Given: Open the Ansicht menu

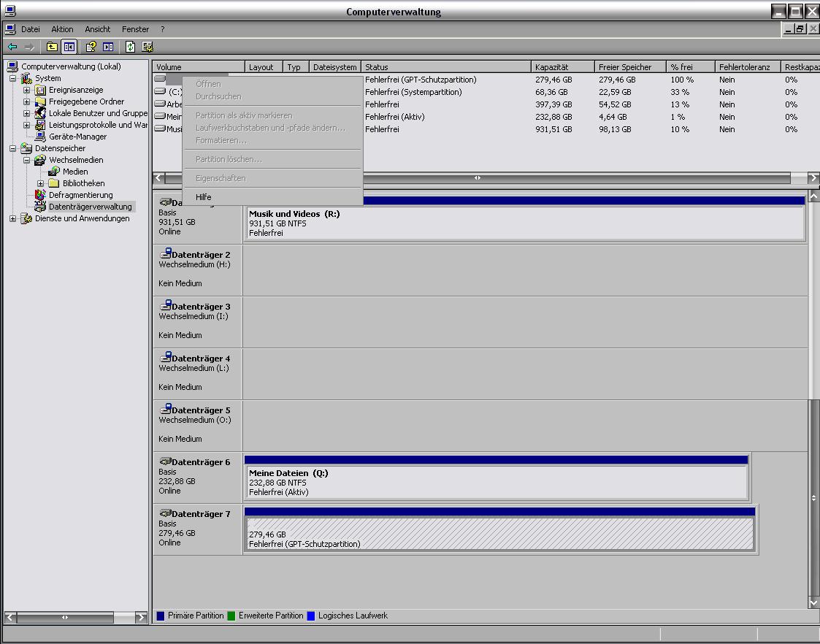Looking at the screenshot, I should click(97, 29).
